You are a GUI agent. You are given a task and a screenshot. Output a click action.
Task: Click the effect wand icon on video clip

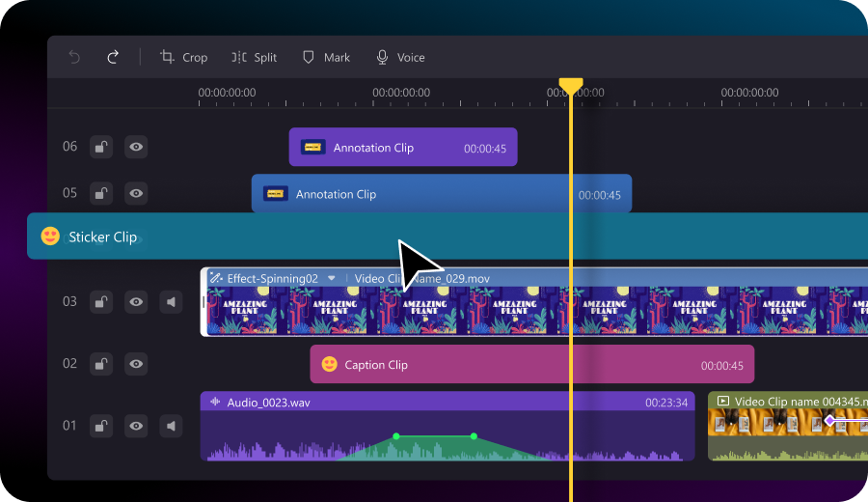(x=216, y=278)
